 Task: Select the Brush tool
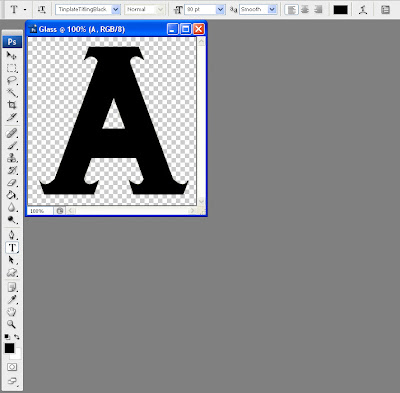(x=12, y=146)
